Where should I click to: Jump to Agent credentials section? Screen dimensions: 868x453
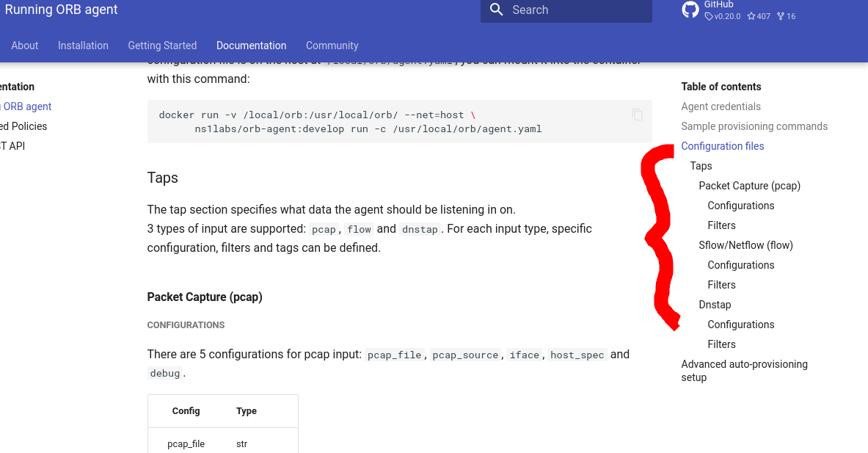point(721,106)
